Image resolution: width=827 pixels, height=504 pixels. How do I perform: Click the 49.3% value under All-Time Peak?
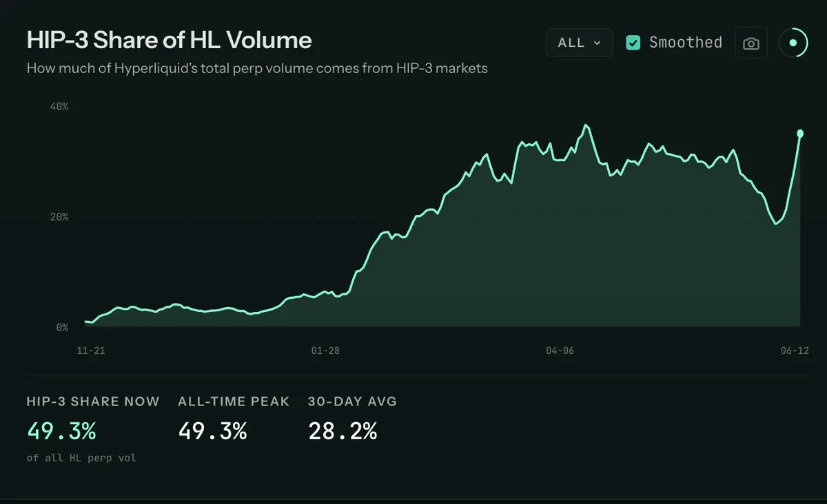tap(212, 432)
